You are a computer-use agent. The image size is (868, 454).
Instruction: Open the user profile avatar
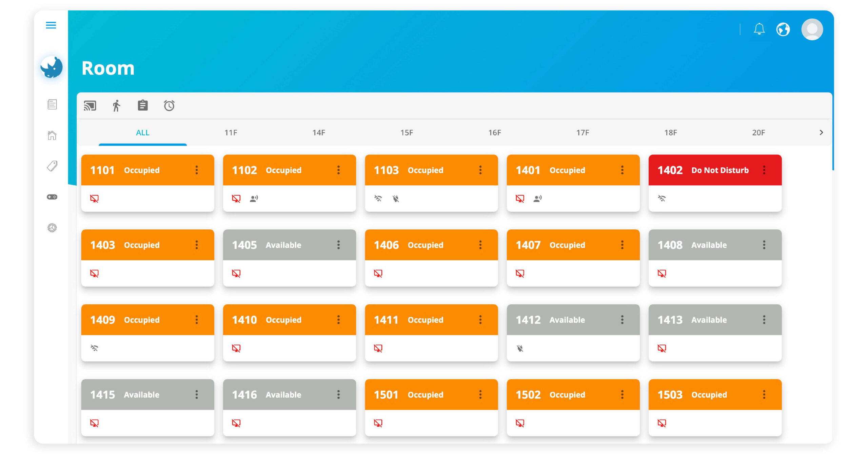[x=812, y=29]
